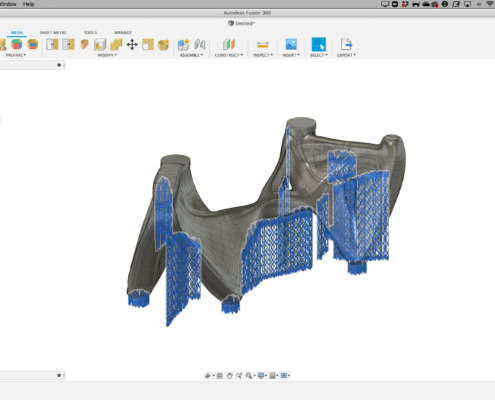Open the MESH ribbon tab
The image size is (495, 400).
click(17, 33)
